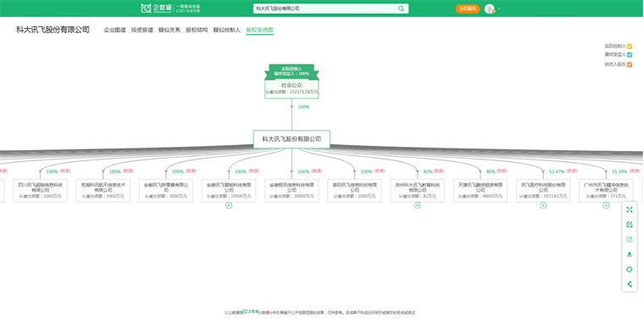Click the 社会公众 shareholder node
The width and height of the screenshot is (644, 319).
click(x=291, y=88)
